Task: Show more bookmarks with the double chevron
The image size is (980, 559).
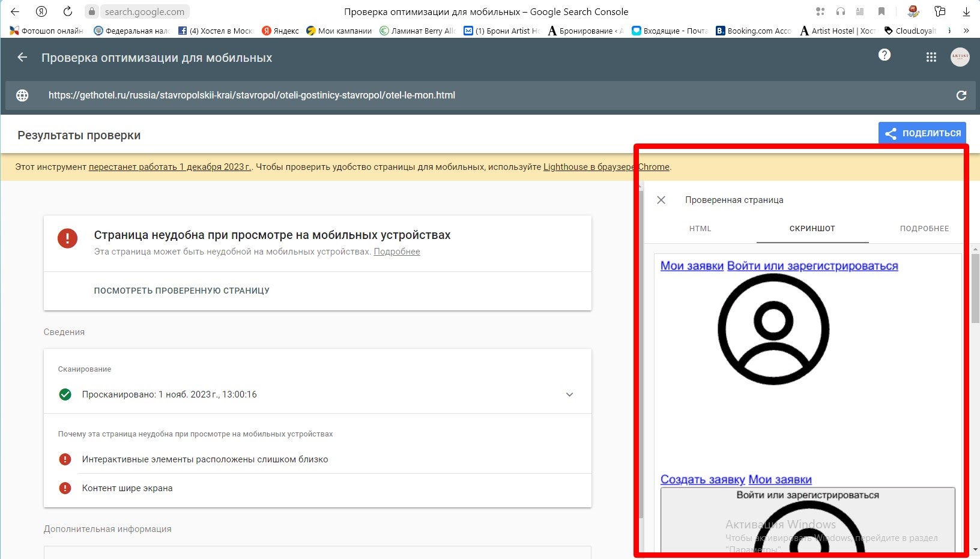Action: coord(966,31)
